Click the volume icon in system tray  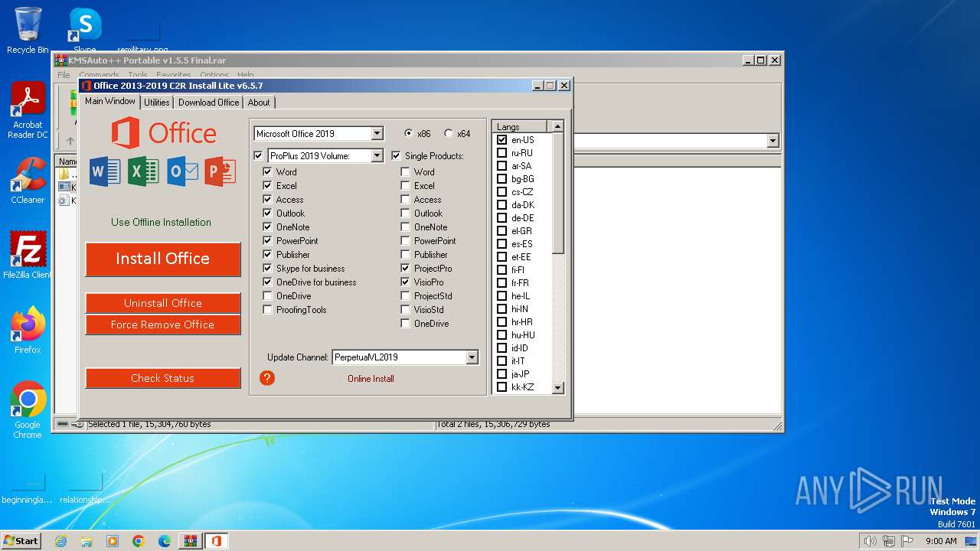870,541
